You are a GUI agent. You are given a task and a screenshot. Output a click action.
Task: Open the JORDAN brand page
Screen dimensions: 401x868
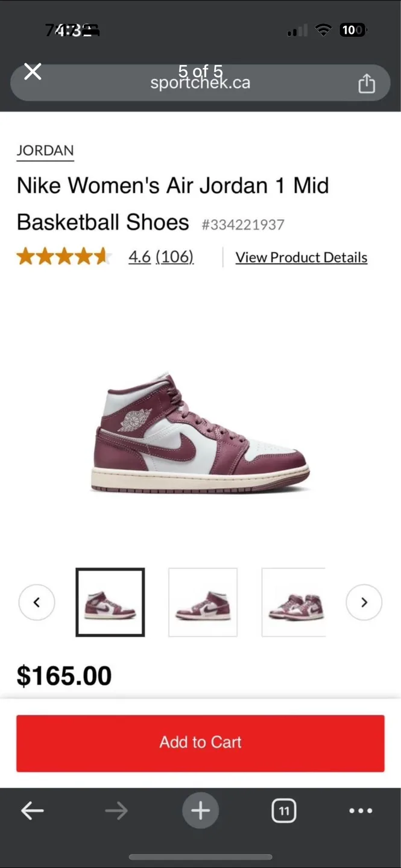coord(45,151)
